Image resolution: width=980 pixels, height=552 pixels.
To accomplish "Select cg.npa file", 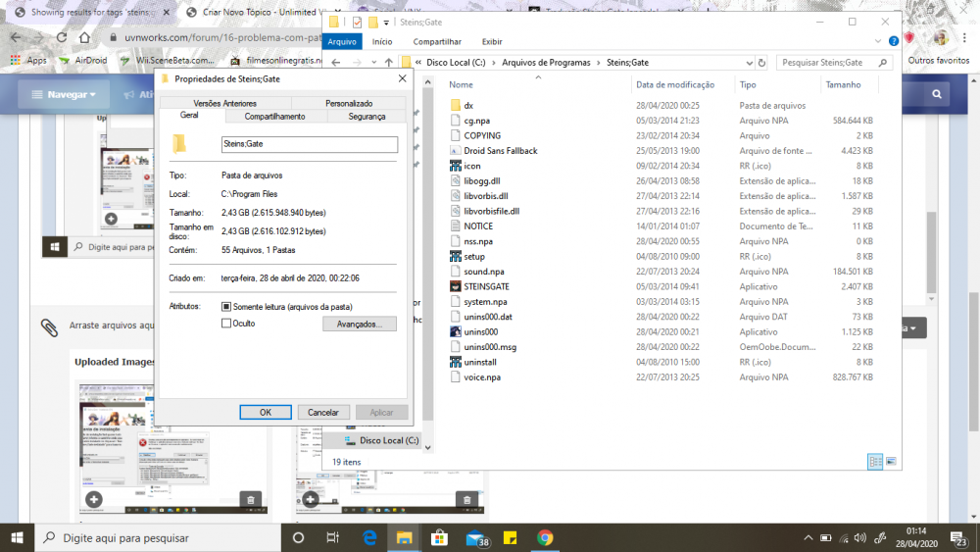I will pyautogui.click(x=477, y=121).
